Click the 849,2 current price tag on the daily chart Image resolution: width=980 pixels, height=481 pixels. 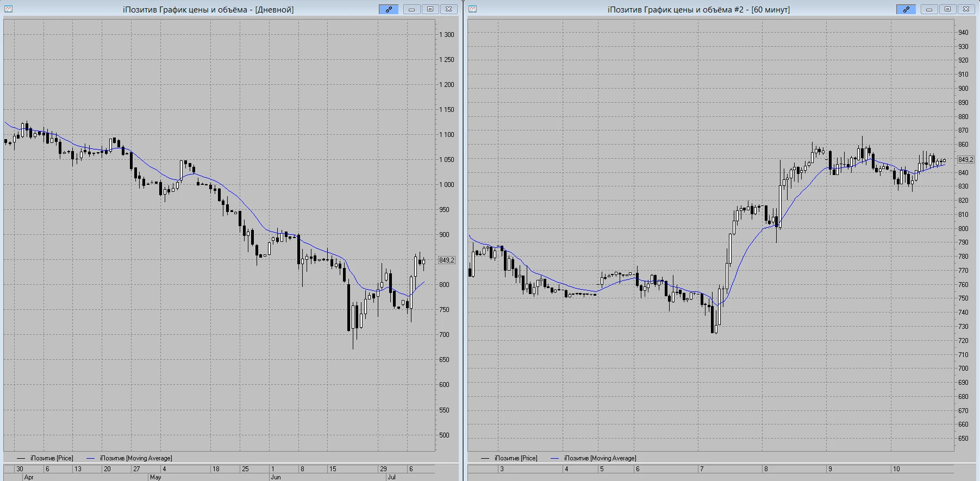pos(447,260)
